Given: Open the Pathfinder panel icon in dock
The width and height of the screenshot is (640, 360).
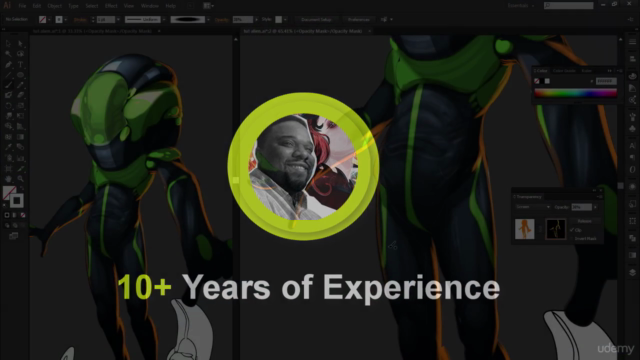Looking at the screenshot, I should click(632, 238).
